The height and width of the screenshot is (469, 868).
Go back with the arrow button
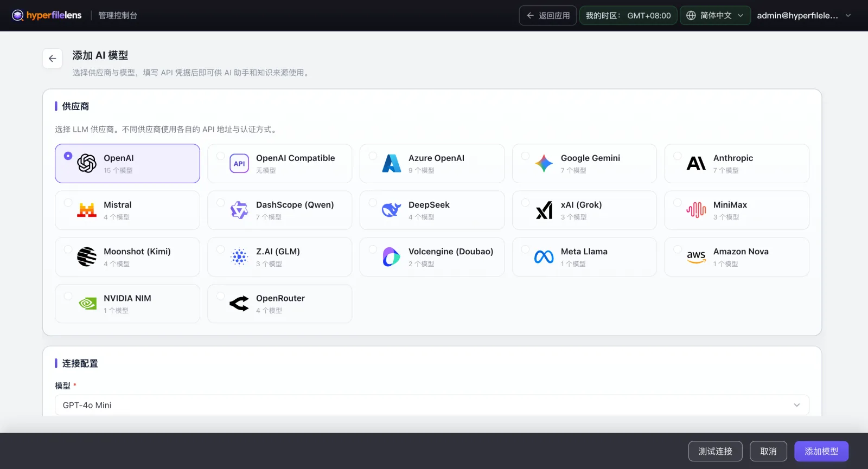[53, 59]
